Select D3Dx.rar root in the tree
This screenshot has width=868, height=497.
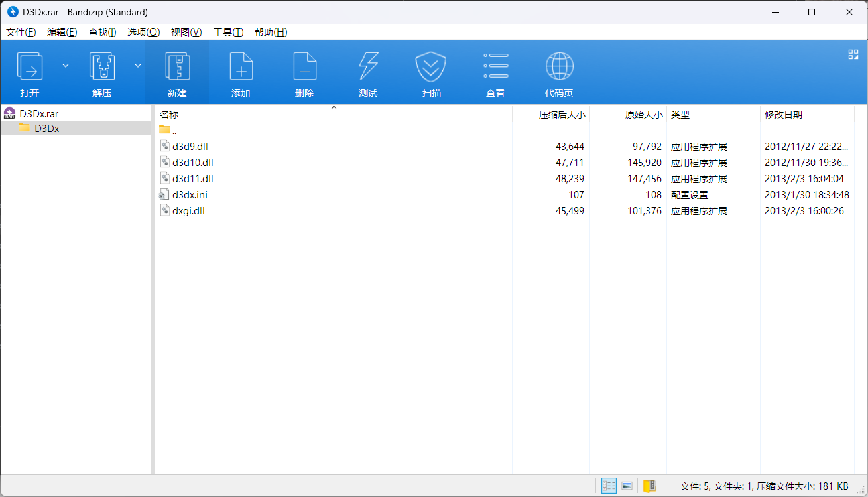click(39, 114)
